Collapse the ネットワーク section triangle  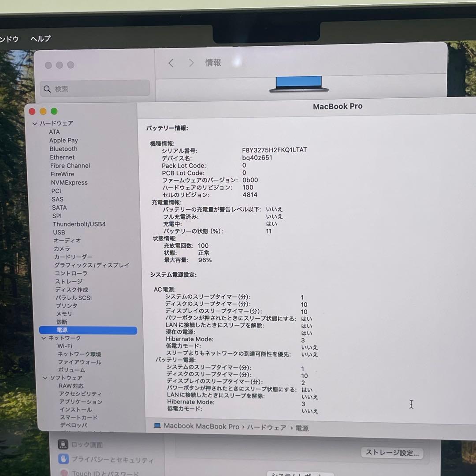point(43,338)
